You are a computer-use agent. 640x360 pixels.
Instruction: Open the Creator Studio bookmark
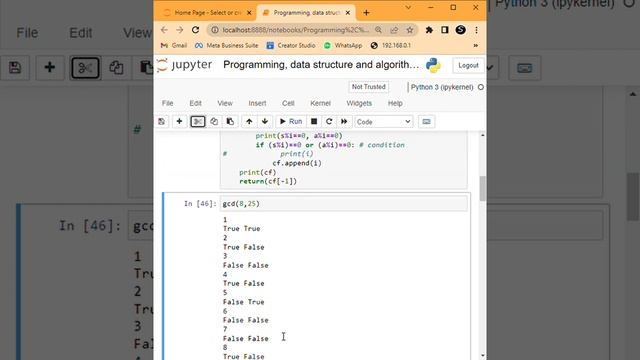291,45
